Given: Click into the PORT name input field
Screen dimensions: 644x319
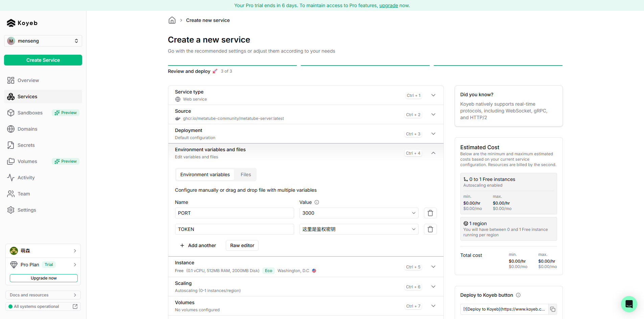Looking at the screenshot, I should (x=234, y=213).
